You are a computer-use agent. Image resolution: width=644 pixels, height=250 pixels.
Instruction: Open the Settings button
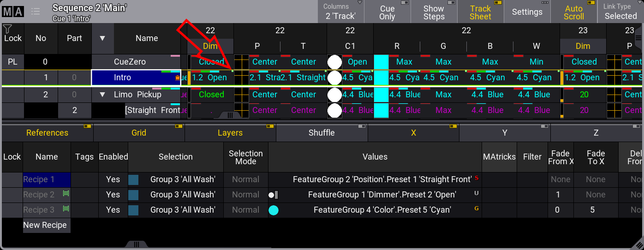click(x=527, y=12)
